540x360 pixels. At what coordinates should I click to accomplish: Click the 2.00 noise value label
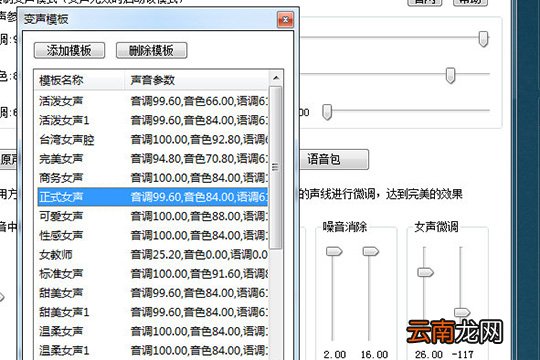pos(335,354)
